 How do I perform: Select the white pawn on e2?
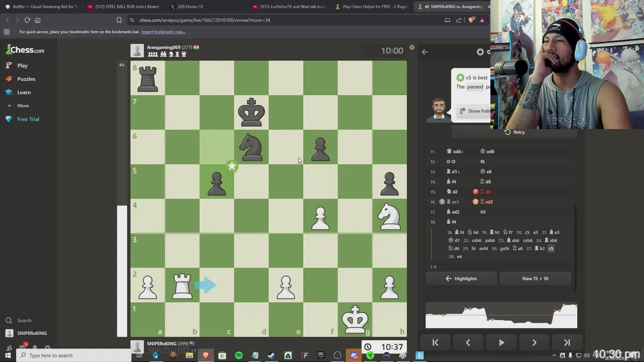(286, 288)
